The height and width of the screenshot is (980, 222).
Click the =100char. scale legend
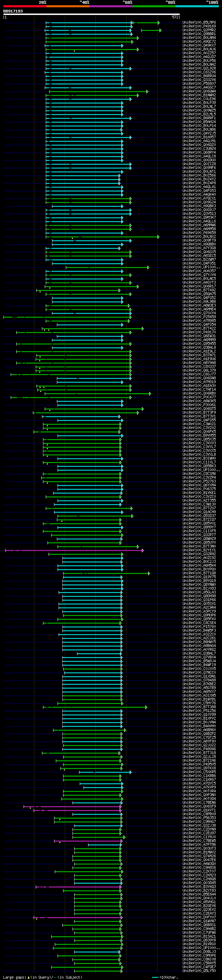click(x=165, y=977)
